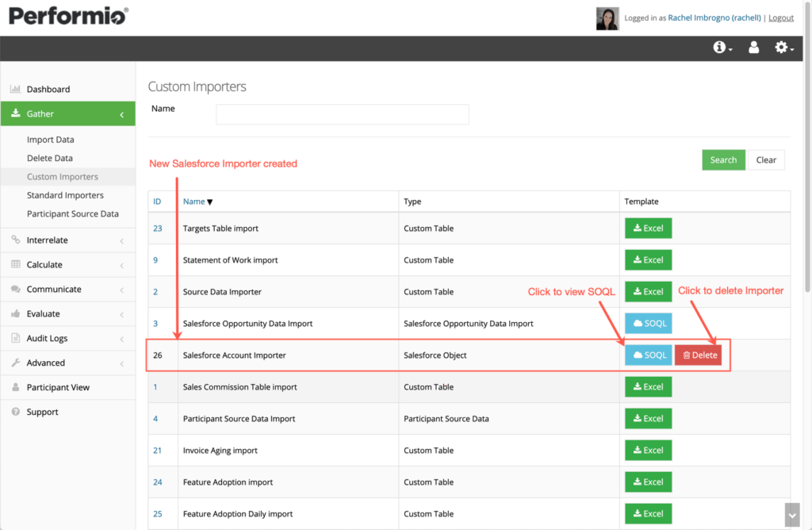The height and width of the screenshot is (530, 812).
Task: Open Delete Data submenu item
Action: [50, 158]
